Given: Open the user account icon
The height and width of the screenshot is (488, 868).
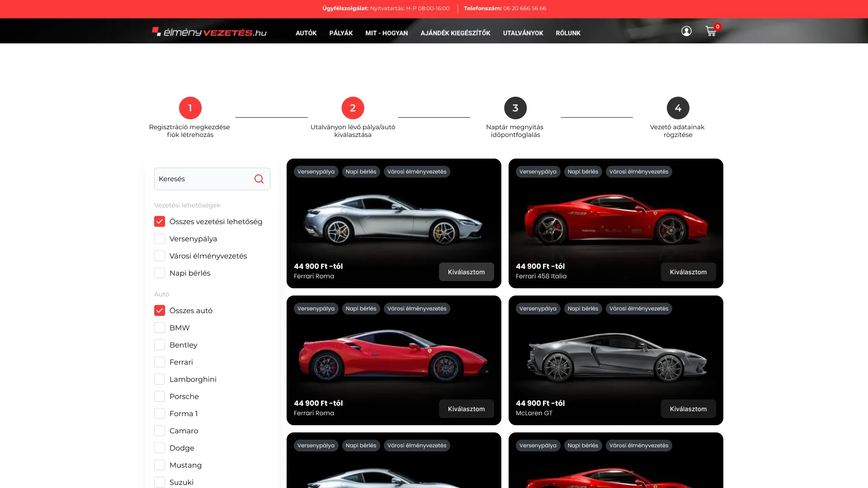Looking at the screenshot, I should click(x=686, y=31).
